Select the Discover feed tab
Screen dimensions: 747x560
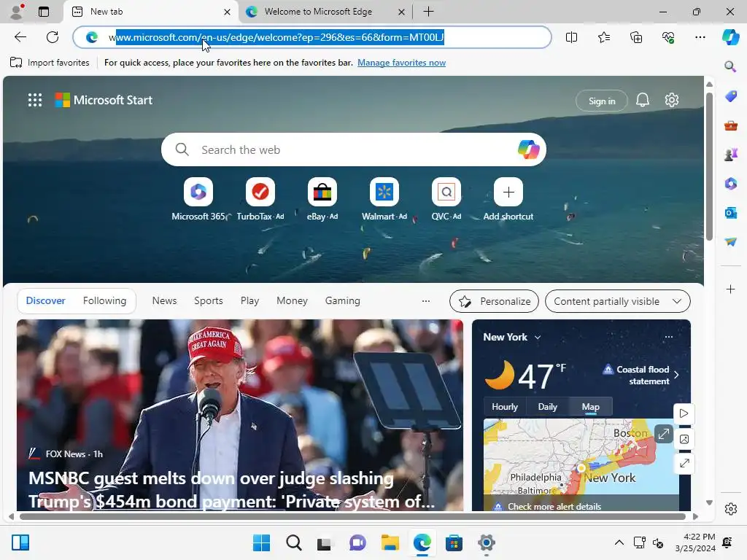(x=45, y=301)
